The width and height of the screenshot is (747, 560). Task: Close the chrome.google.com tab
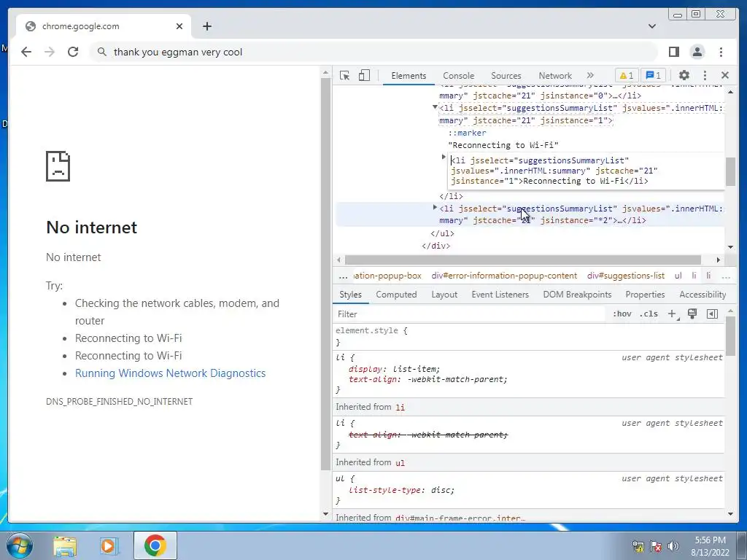click(179, 26)
